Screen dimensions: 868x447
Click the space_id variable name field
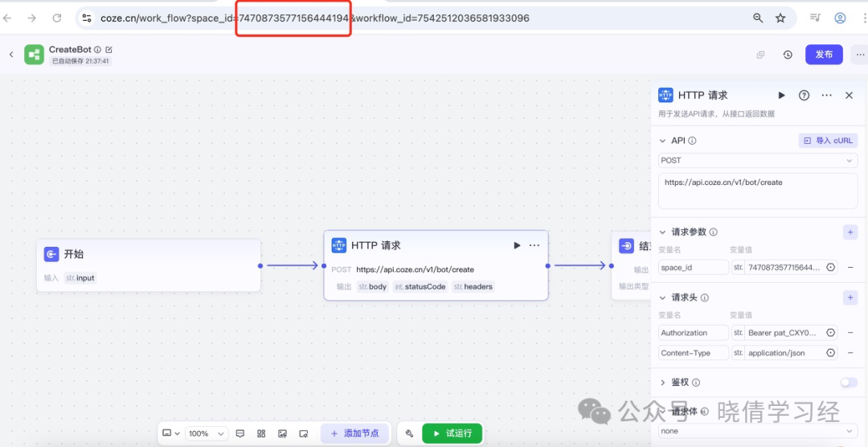tap(694, 267)
